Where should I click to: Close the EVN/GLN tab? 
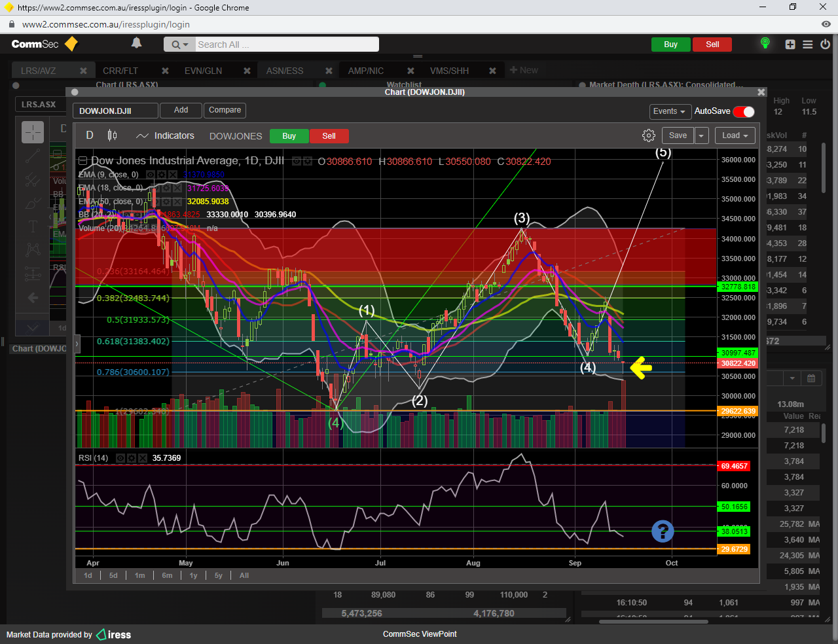pyautogui.click(x=247, y=71)
